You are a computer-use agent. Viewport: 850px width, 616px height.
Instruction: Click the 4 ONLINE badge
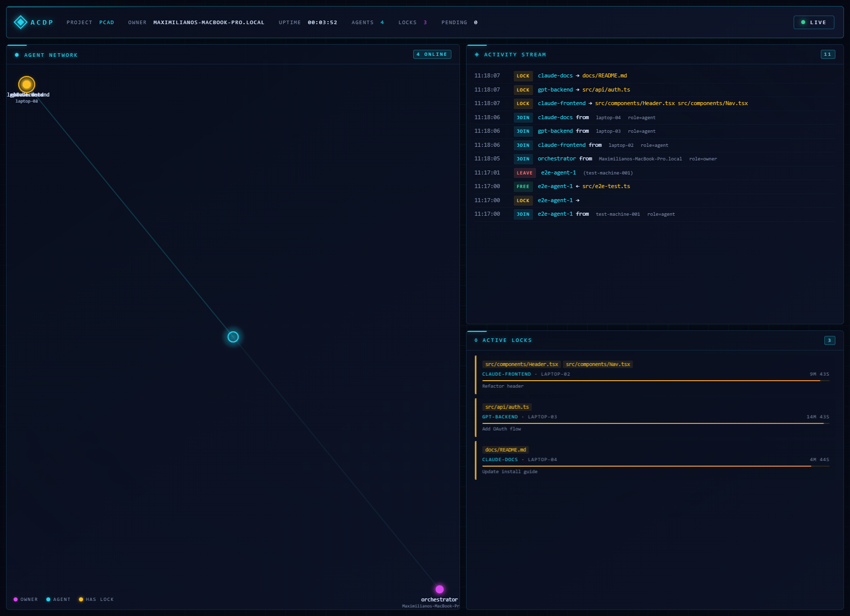(432, 54)
